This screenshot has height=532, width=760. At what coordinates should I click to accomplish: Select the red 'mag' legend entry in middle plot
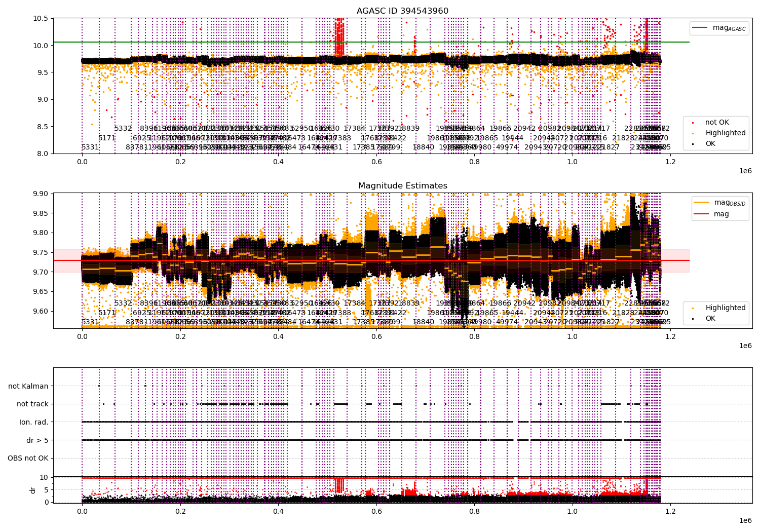coord(721,214)
